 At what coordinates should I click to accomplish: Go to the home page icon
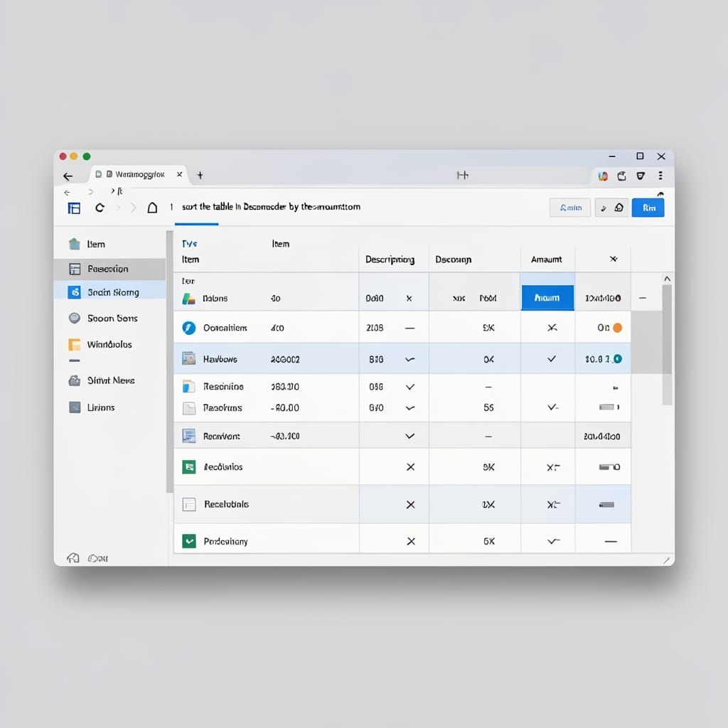pyautogui.click(x=152, y=208)
